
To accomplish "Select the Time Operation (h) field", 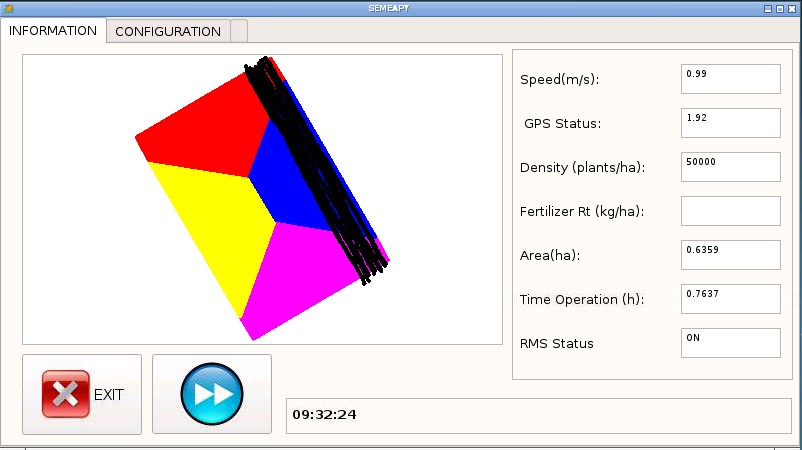I will click(730, 299).
